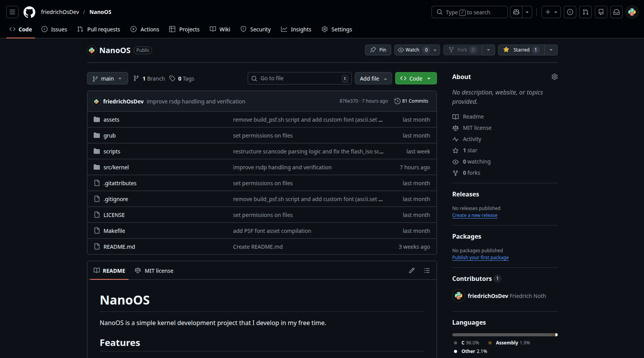Open README outline list icon
The height and width of the screenshot is (358, 644).
pos(427,270)
